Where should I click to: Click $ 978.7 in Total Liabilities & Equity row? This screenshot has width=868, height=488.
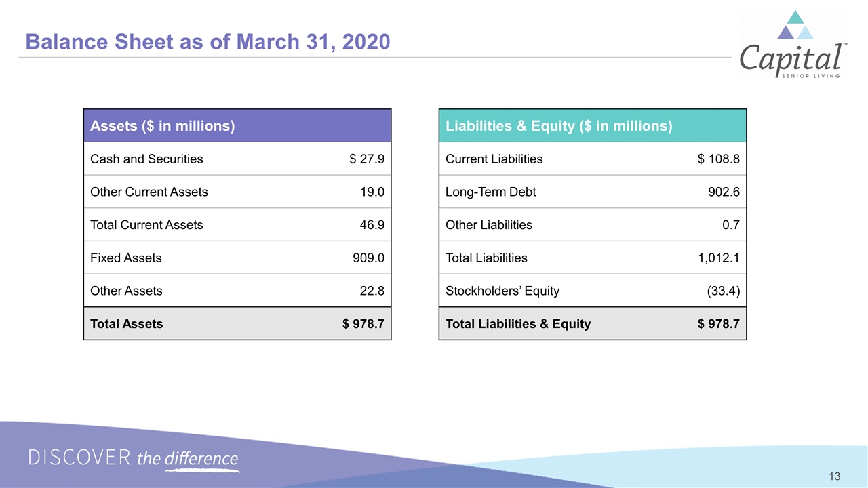click(x=719, y=324)
